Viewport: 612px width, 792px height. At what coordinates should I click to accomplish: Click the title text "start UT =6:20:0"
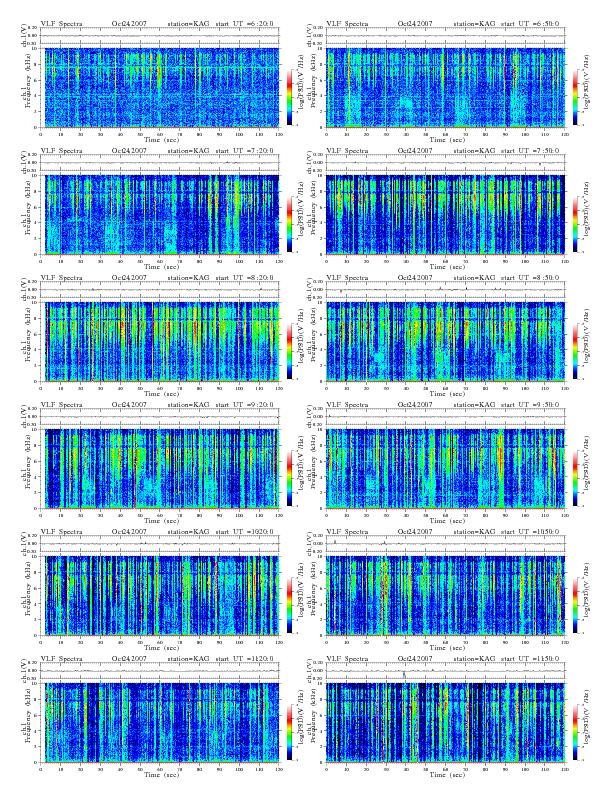click(x=244, y=24)
